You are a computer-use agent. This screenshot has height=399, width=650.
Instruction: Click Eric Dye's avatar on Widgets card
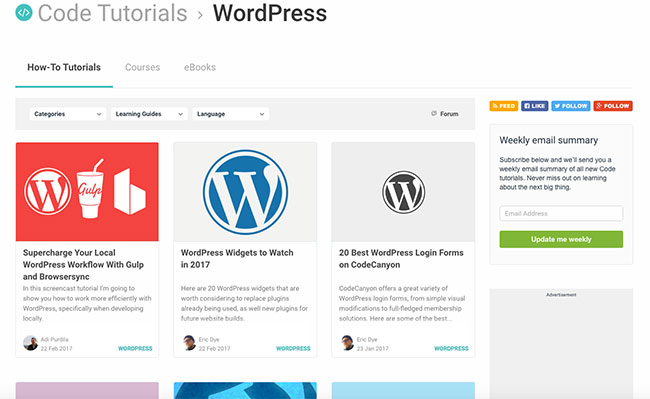click(x=189, y=343)
